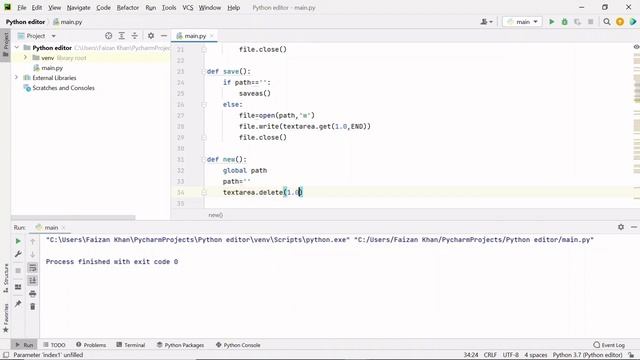Click the Python editor breadcrumb
The height and width of the screenshot is (360, 640).
[x=25, y=22]
